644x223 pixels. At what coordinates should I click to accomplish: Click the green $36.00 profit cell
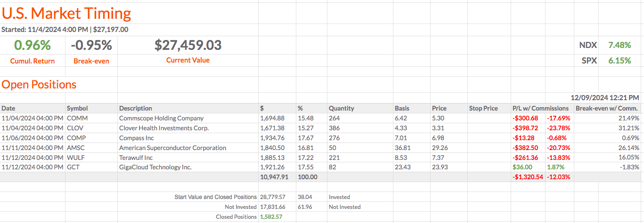522,167
